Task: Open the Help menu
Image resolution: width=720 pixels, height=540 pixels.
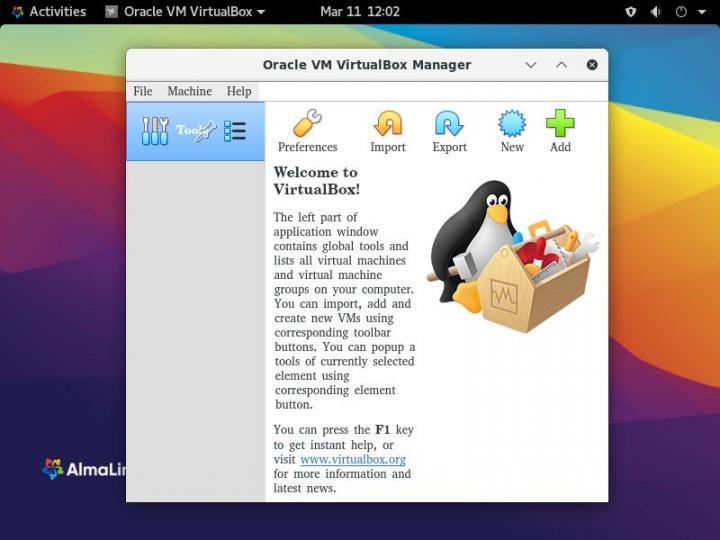Action: (239, 91)
